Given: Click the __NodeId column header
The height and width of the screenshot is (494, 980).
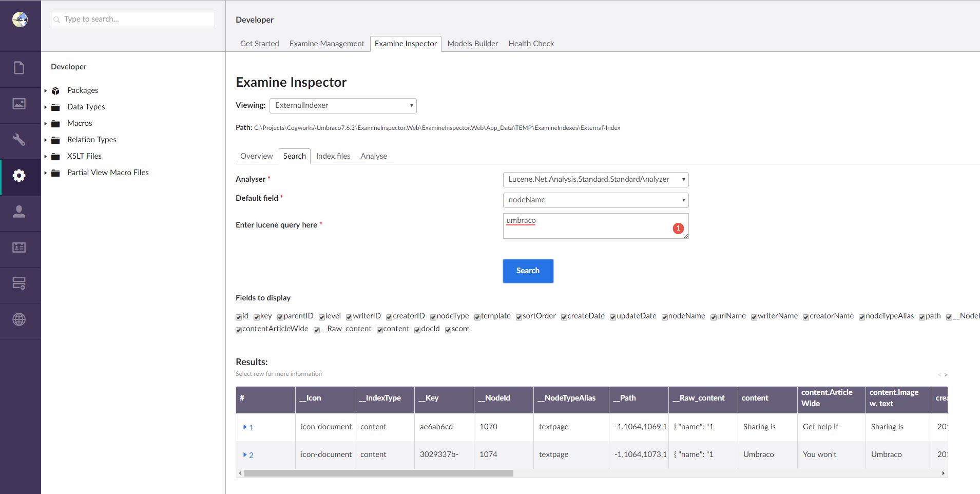Looking at the screenshot, I should 504,400.
